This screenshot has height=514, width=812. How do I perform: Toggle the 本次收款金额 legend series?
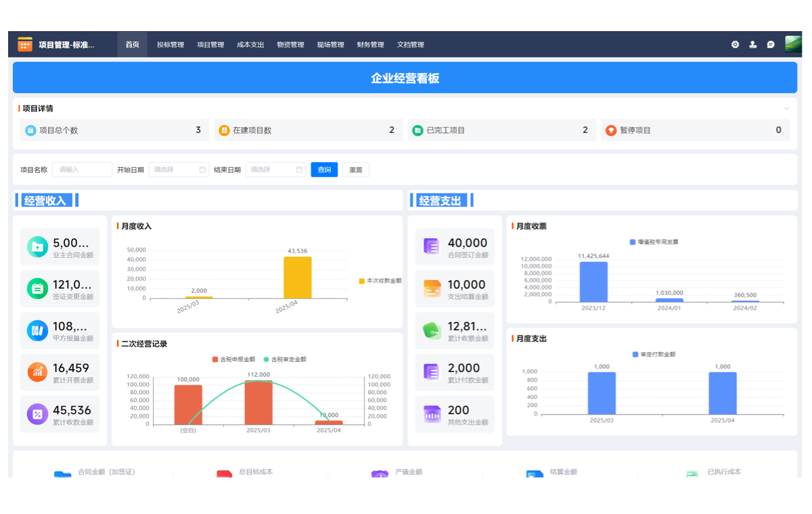[x=380, y=281]
